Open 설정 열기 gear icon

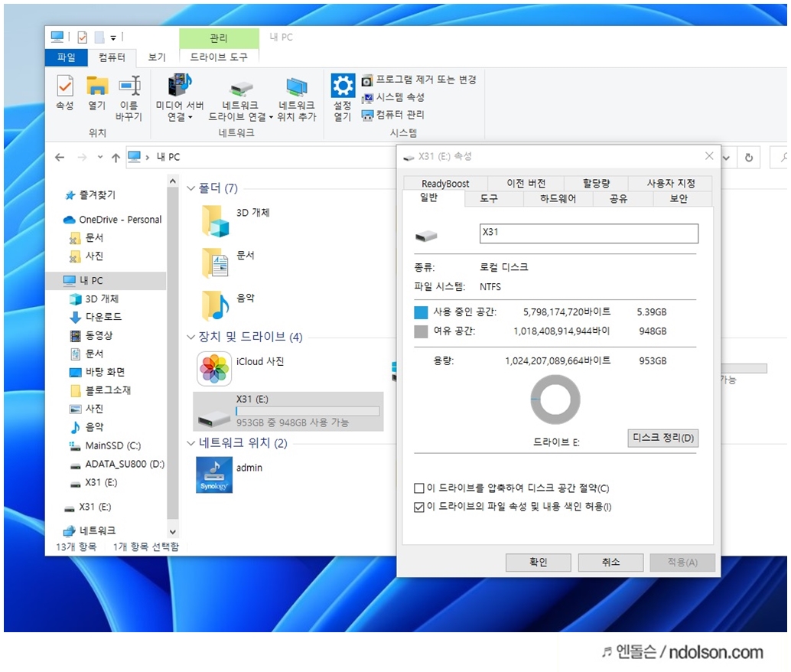(343, 97)
